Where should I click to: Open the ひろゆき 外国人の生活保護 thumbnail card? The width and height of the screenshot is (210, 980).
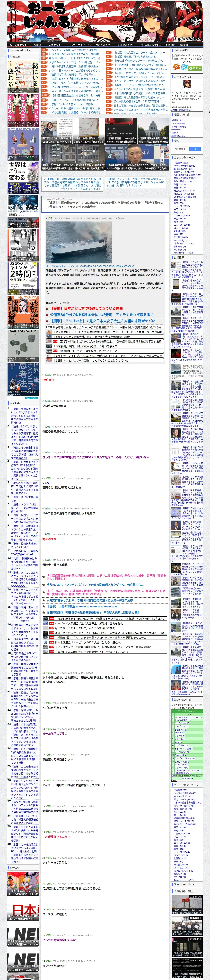56,131
